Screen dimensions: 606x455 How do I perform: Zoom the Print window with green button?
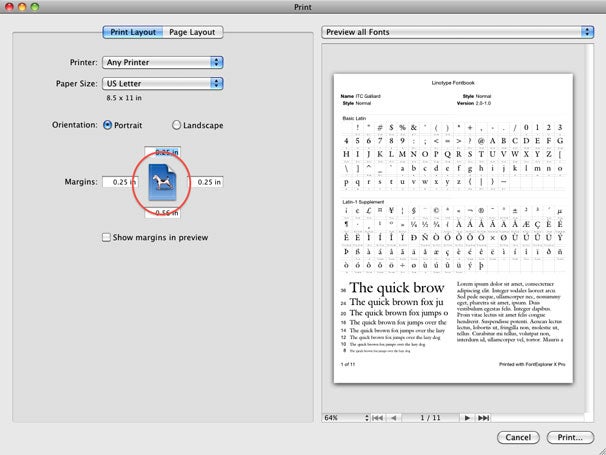pyautogui.click(x=35, y=7)
